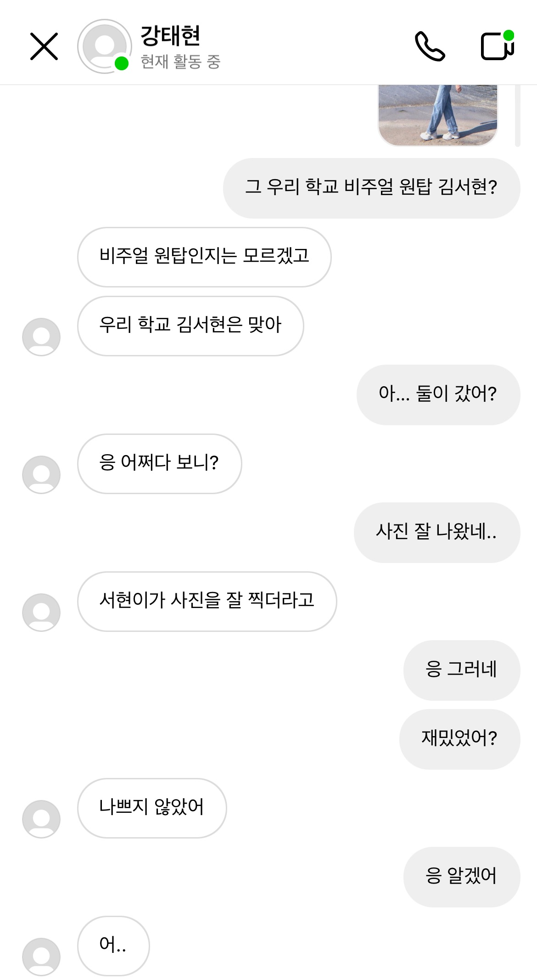Open the beach photo thumbnail

(437, 115)
